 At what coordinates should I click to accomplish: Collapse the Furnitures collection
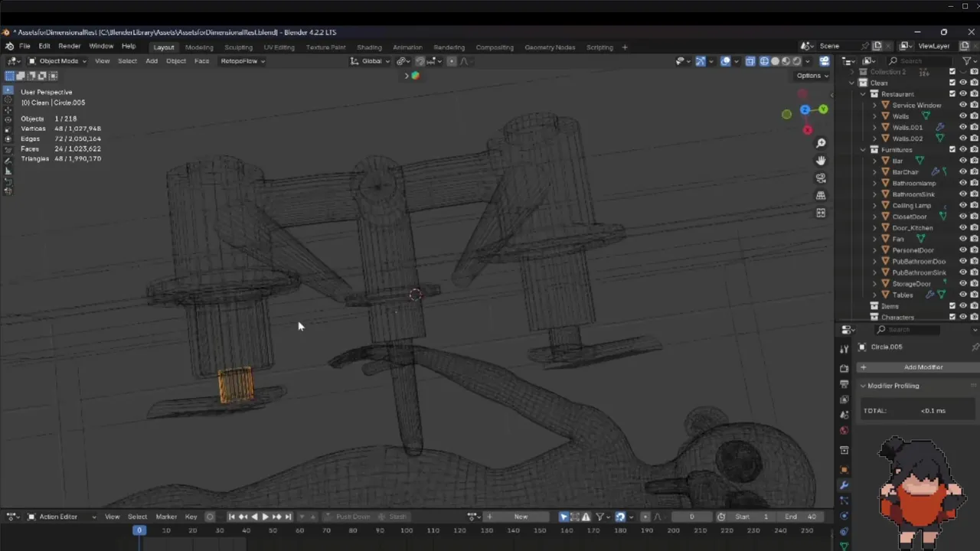(864, 150)
